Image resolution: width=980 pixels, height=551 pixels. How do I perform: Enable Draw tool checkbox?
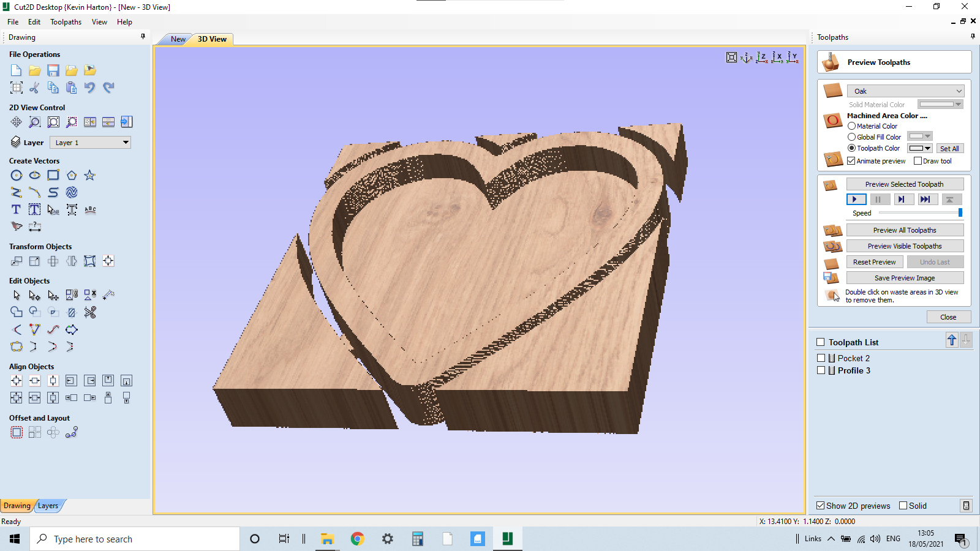[x=918, y=161]
